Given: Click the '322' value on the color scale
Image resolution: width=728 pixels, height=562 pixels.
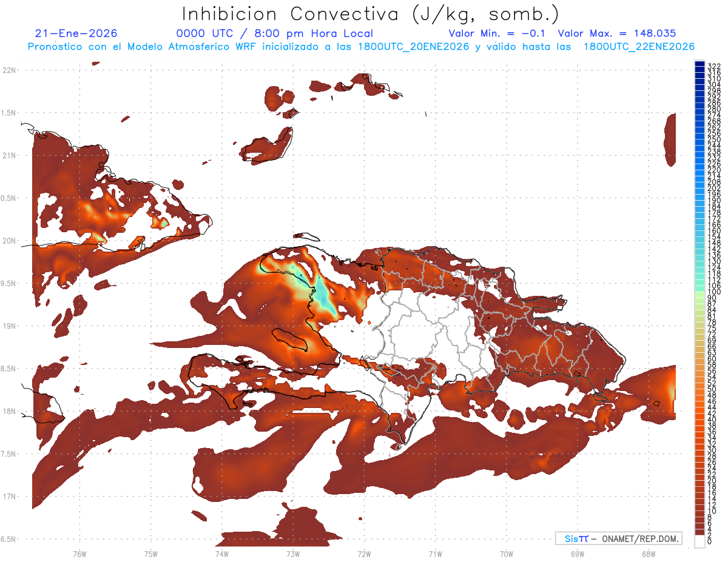Looking at the screenshot, I should tap(713, 66).
